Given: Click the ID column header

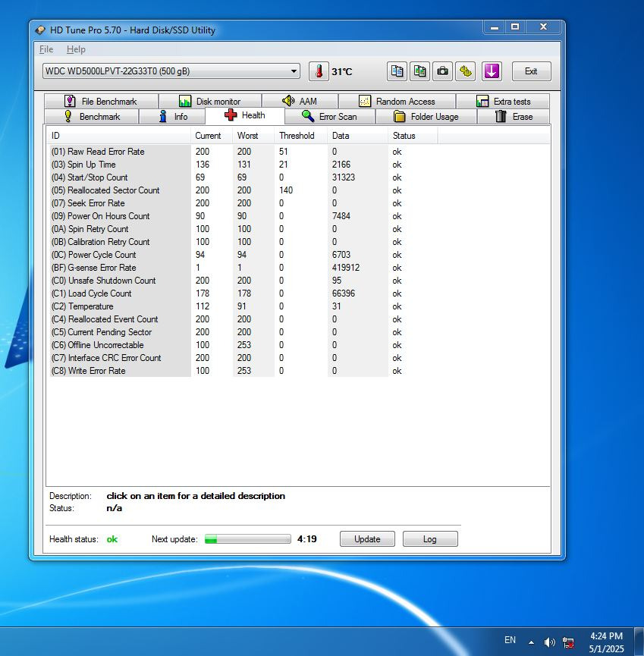Looking at the screenshot, I should pos(118,136).
